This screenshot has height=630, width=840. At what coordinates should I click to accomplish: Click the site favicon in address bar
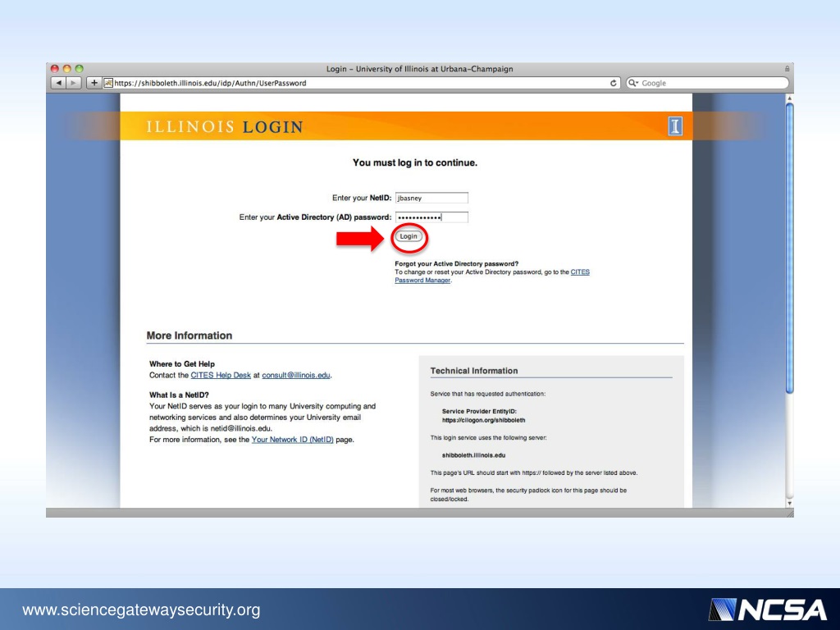click(108, 83)
